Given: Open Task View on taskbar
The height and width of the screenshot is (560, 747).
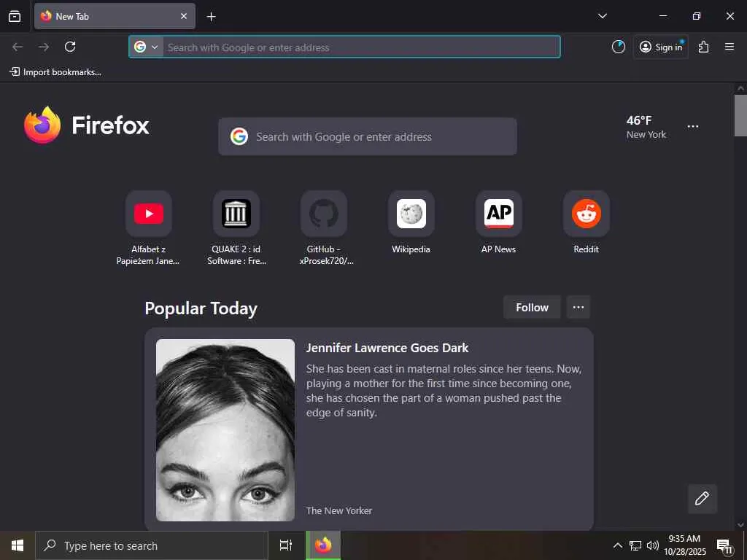Looking at the screenshot, I should (285, 545).
